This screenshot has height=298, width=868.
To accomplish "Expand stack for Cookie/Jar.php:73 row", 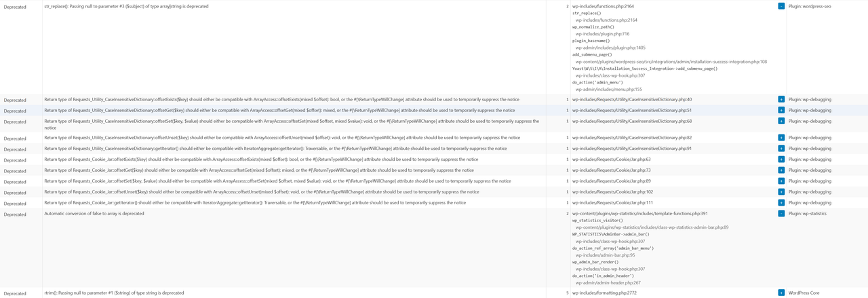I will (x=781, y=170).
